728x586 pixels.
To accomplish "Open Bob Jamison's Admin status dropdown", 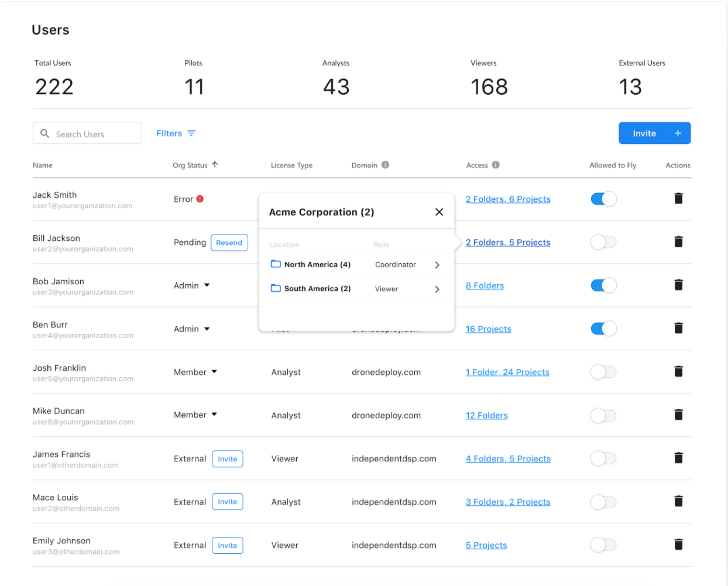I will click(207, 285).
